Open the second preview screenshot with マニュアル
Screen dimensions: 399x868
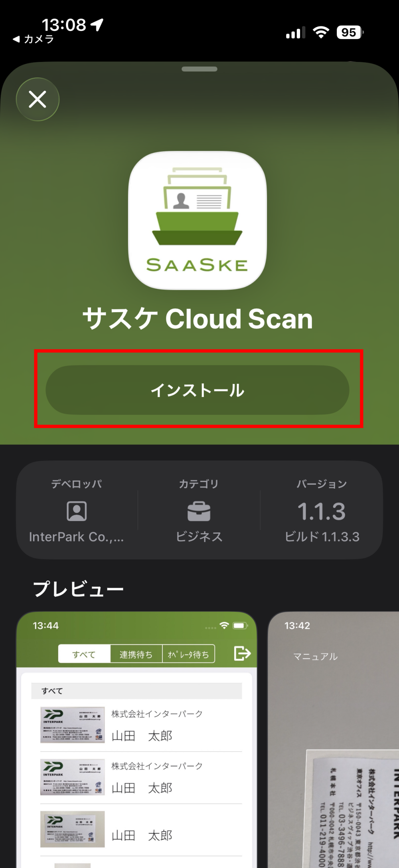pos(333,739)
